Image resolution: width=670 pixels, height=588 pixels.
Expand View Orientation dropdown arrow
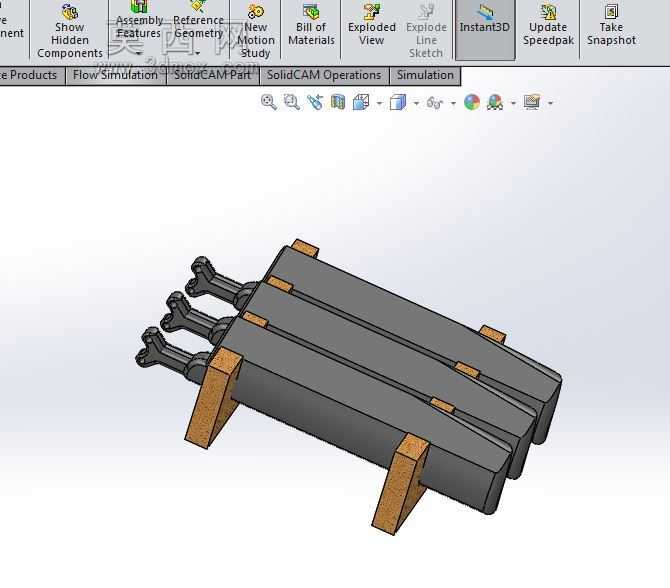tap(379, 103)
